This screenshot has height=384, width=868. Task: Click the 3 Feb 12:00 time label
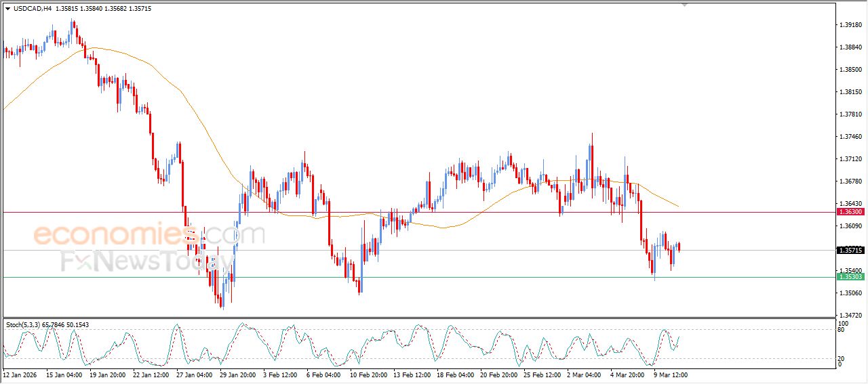(280, 375)
